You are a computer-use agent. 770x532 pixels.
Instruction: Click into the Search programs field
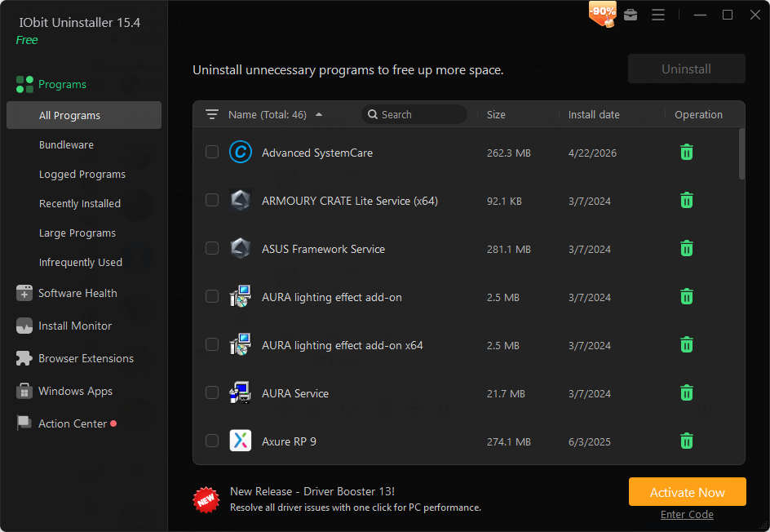coord(414,114)
